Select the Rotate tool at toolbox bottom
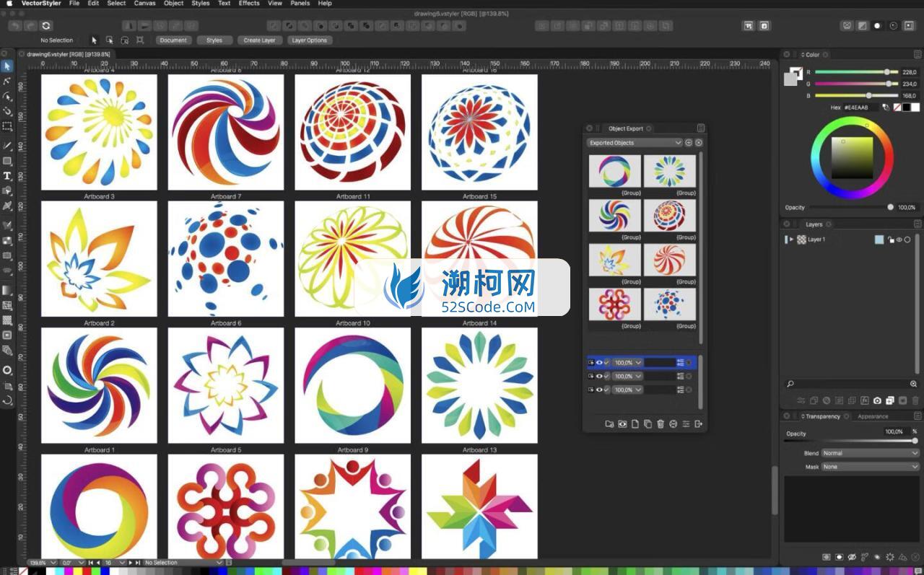Screen dimensions: 924x575 pyautogui.click(x=7, y=400)
